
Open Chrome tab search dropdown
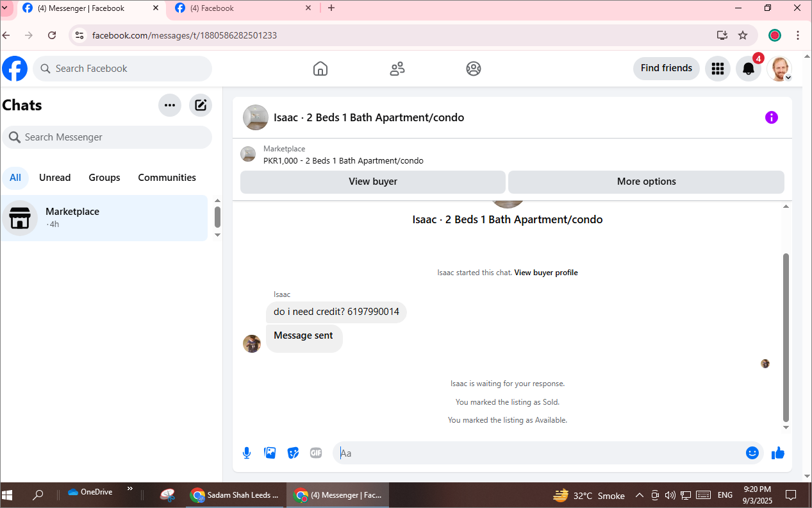click(4, 8)
